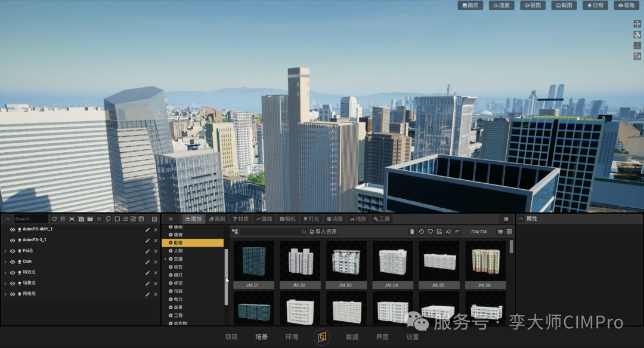Expand the Cam layer group

coord(5,261)
